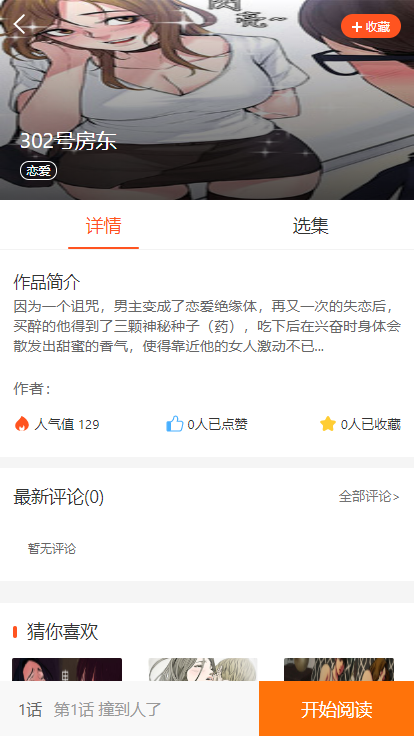This screenshot has height=736, width=414.
Task: Tap the 人气值 129 label
Action: pyautogui.click(x=67, y=425)
